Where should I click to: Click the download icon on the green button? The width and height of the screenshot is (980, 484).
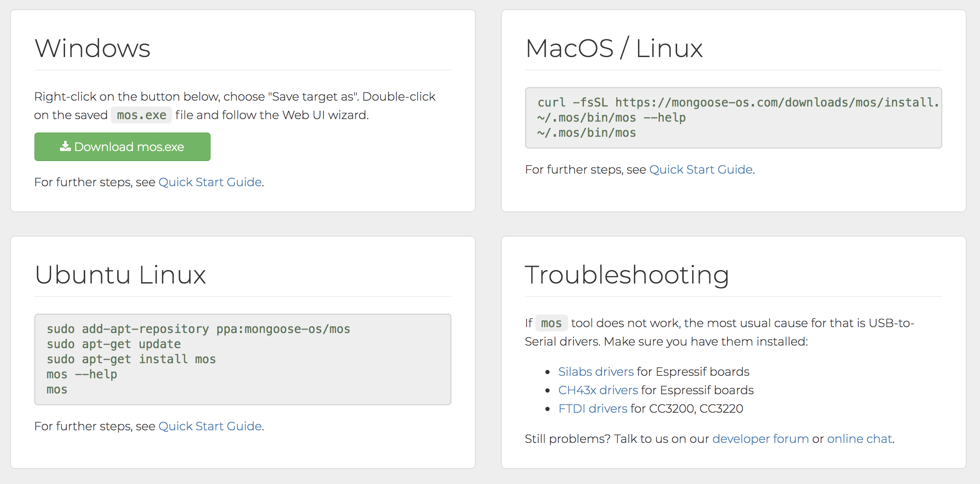coord(65,146)
